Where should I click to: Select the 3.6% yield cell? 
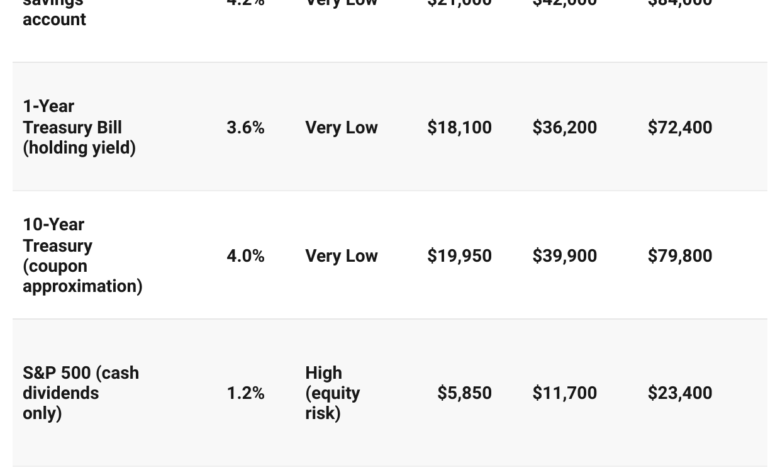click(245, 127)
